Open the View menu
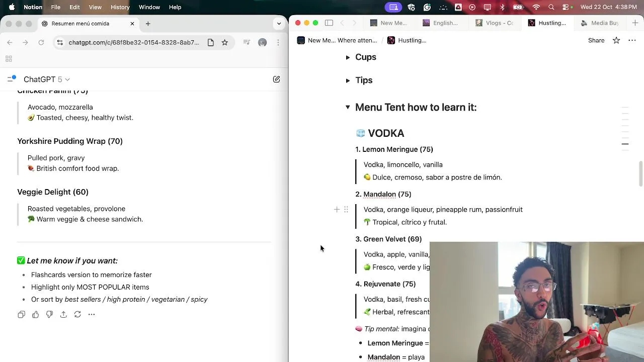 point(95,7)
